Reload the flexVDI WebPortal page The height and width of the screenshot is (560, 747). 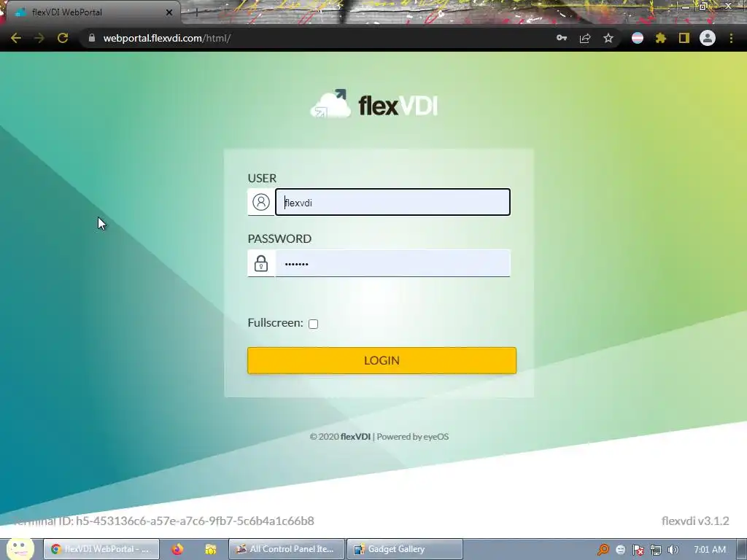click(x=63, y=38)
